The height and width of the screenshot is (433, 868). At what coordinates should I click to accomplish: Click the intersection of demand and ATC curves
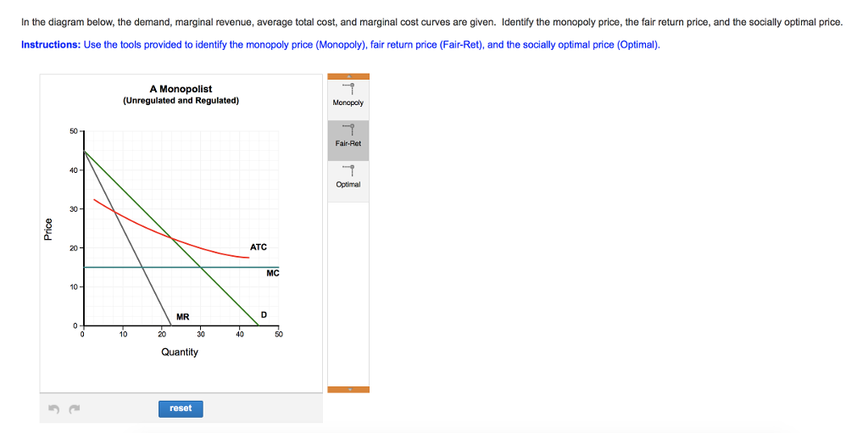pyautogui.click(x=171, y=239)
